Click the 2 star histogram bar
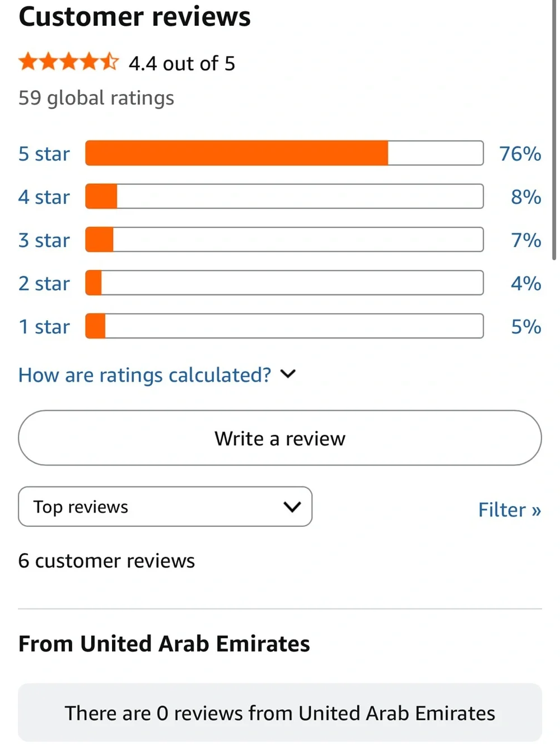This screenshot has width=560, height=747. pos(284,282)
